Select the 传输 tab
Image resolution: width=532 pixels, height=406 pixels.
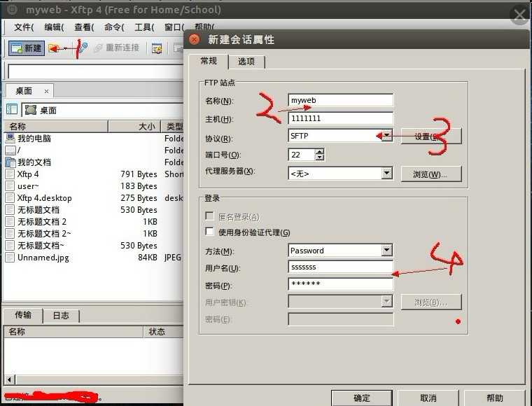click(23, 315)
